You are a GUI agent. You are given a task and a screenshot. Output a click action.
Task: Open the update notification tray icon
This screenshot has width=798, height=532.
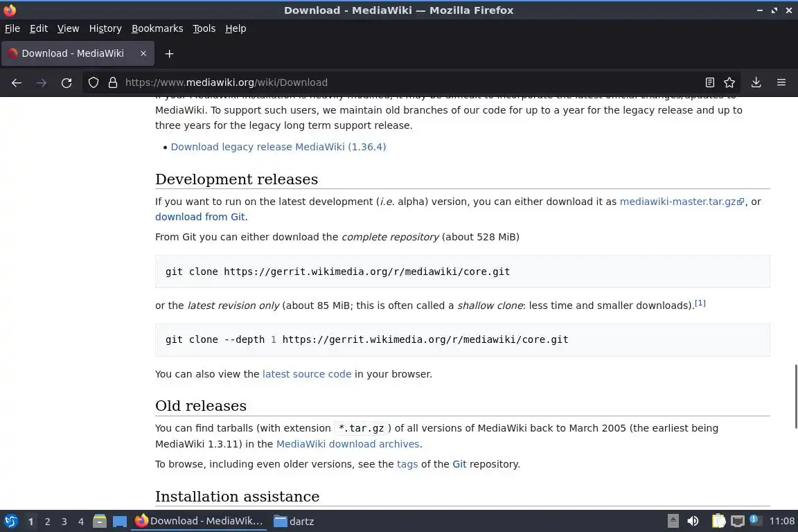point(756,520)
